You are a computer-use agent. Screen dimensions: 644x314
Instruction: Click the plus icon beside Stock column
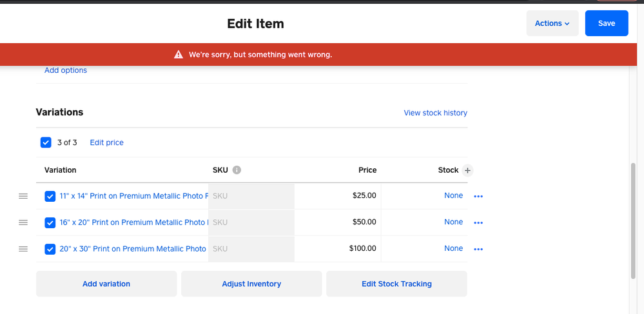[x=468, y=170]
